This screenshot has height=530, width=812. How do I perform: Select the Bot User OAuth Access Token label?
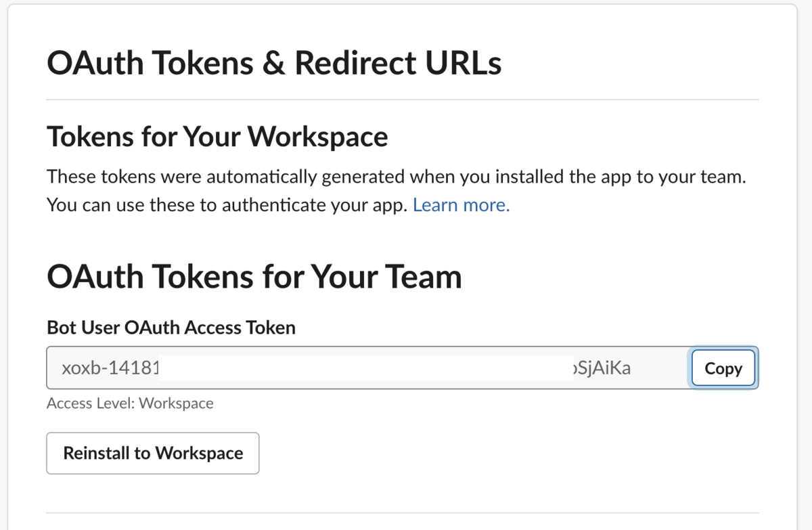coord(171,328)
